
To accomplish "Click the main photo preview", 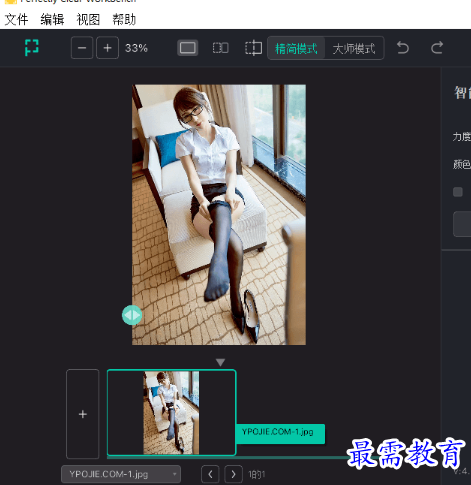I will pos(219,215).
